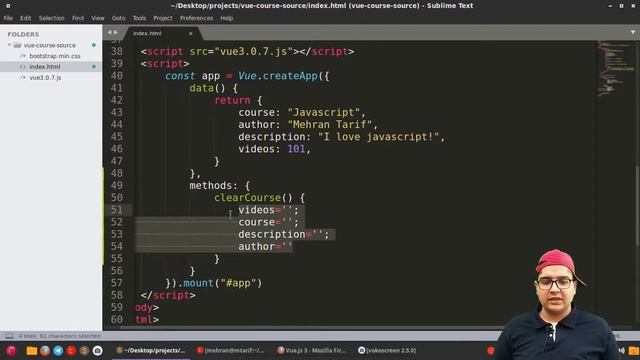The width and height of the screenshot is (640, 360).
Task: Open the Preferences menu
Action: click(x=196, y=18)
